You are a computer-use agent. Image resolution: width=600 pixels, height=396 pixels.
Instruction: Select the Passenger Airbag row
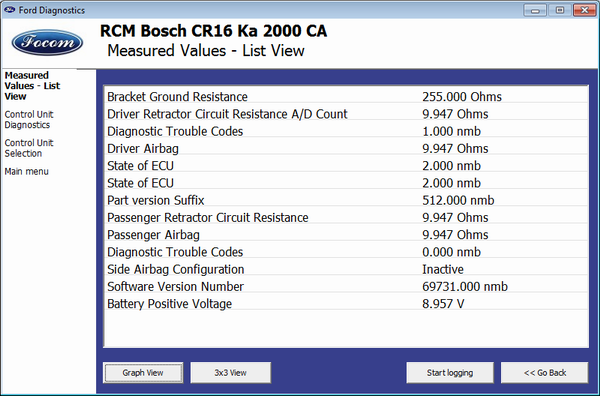346,235
